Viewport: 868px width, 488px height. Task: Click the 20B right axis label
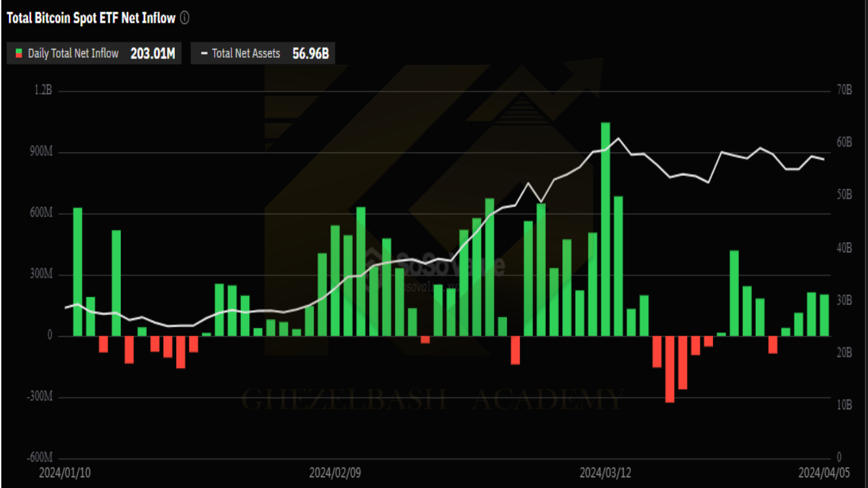[844, 353]
